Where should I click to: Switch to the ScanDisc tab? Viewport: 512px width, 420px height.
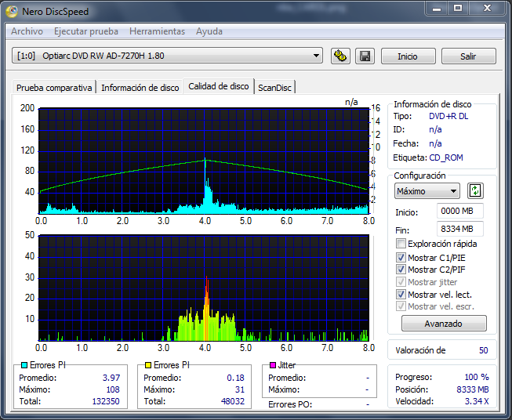(274, 88)
